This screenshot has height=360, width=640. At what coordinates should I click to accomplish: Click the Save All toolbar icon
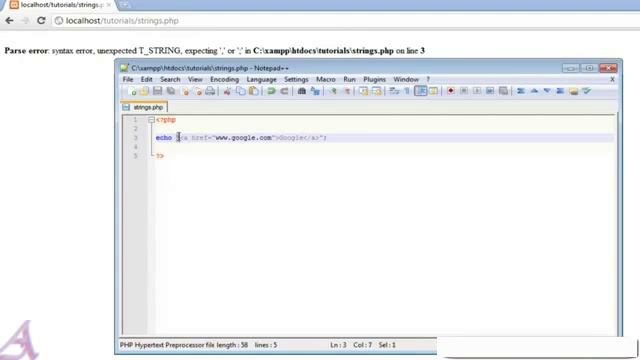click(171, 91)
